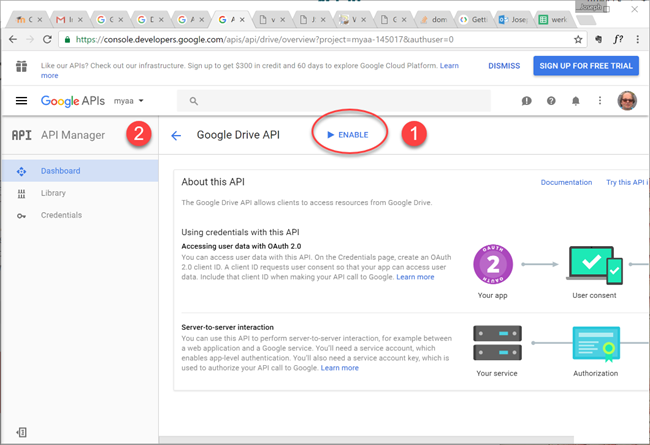Screen dimensions: 650x445
Task: Click the horizontal scrollbar at bottom
Action: pos(366,440)
